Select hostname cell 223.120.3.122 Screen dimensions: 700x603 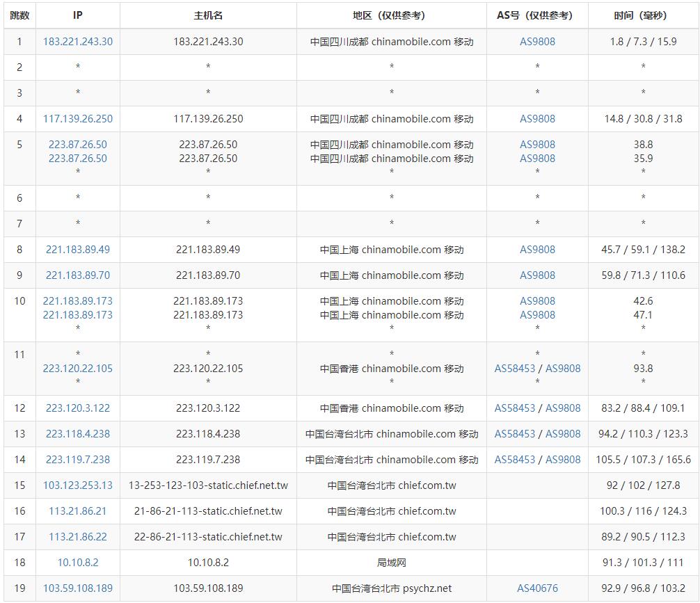click(x=208, y=408)
